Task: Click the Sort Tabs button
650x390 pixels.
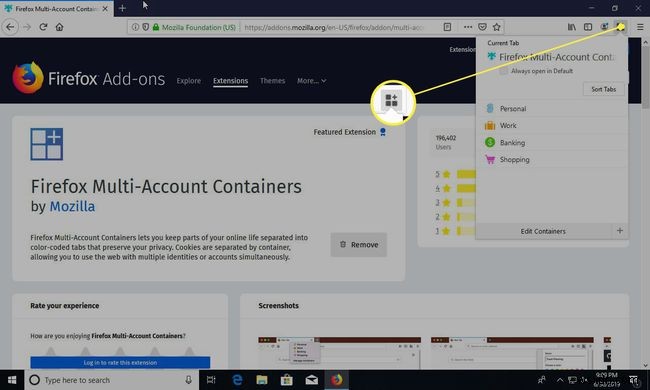Action: point(604,89)
